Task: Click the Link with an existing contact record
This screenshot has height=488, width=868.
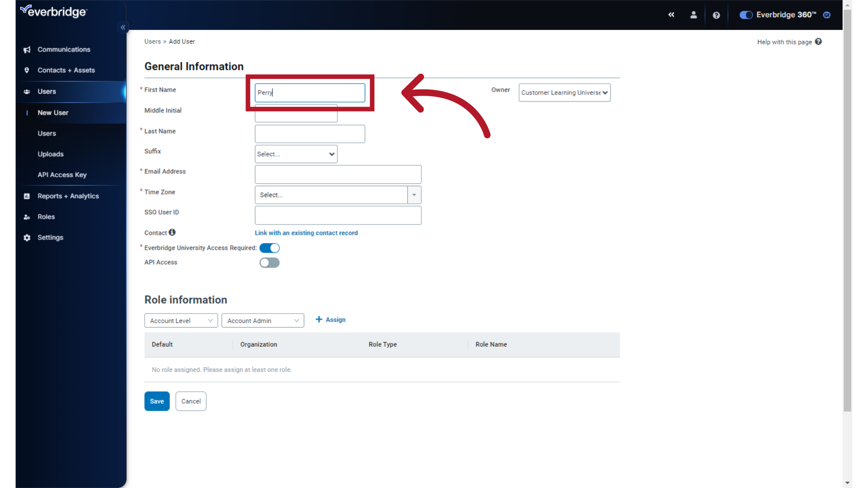Action: [x=306, y=232]
